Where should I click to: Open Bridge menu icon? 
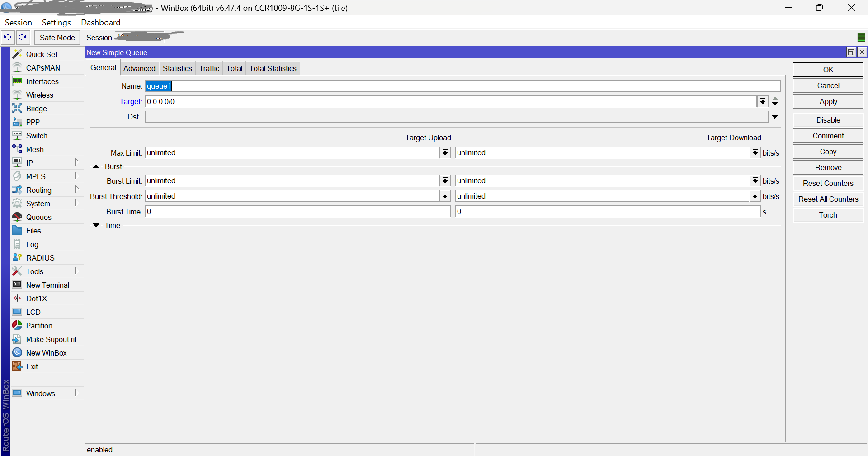click(x=17, y=109)
